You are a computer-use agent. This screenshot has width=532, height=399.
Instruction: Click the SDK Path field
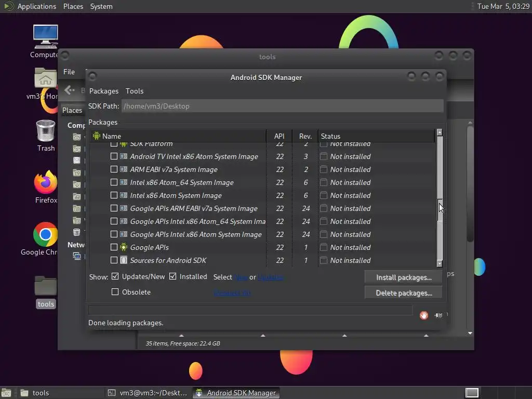[x=282, y=106]
